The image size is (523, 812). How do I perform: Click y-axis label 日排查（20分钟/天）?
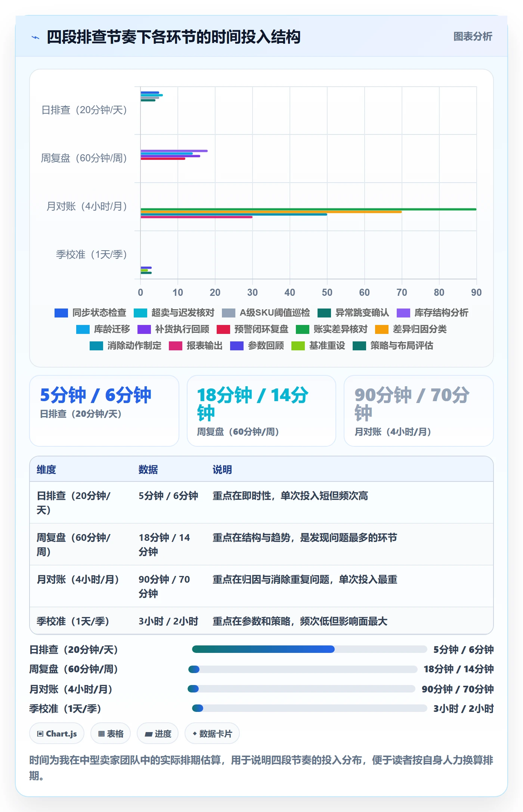click(84, 110)
